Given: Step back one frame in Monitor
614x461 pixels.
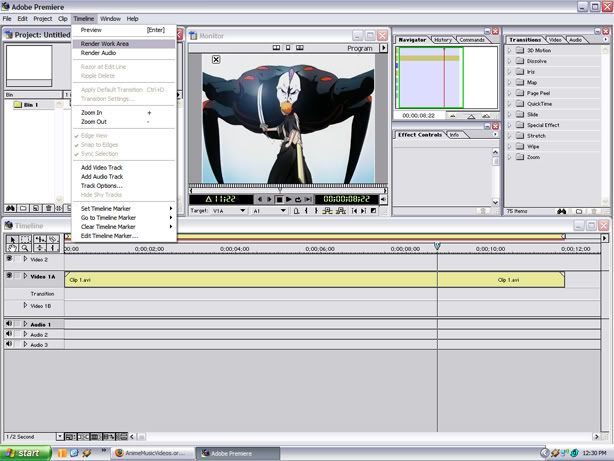Looking at the screenshot, I should pyautogui.click(x=259, y=199).
